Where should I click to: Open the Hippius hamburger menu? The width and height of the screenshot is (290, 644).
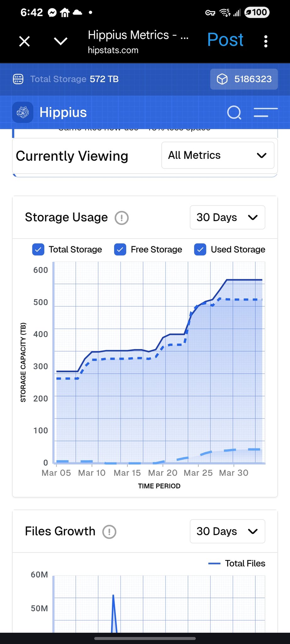(x=265, y=112)
